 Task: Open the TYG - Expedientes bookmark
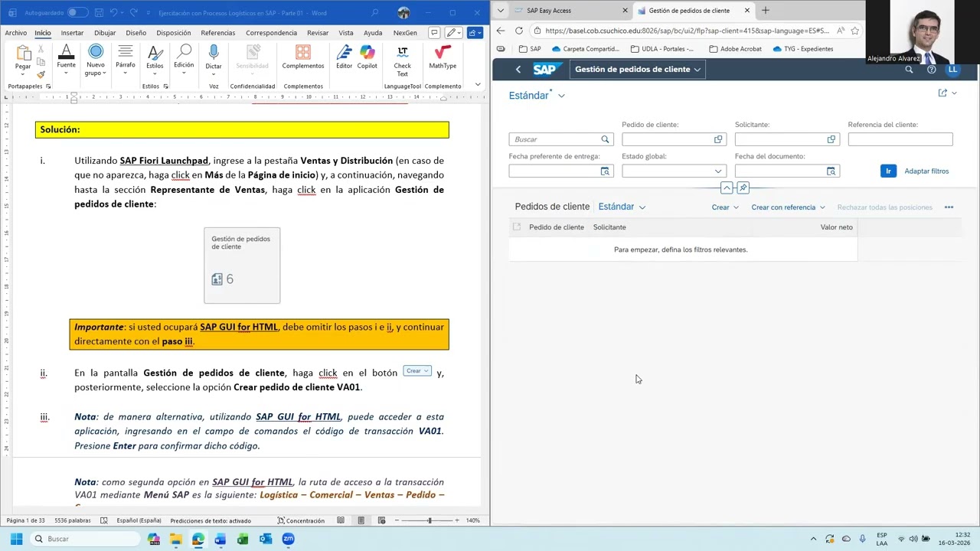tap(803, 49)
